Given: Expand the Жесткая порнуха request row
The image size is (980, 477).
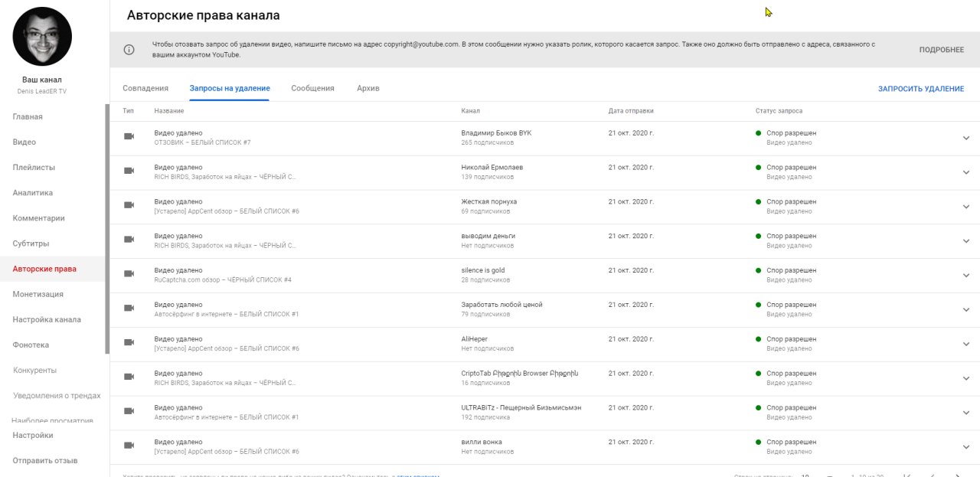Looking at the screenshot, I should (x=966, y=207).
